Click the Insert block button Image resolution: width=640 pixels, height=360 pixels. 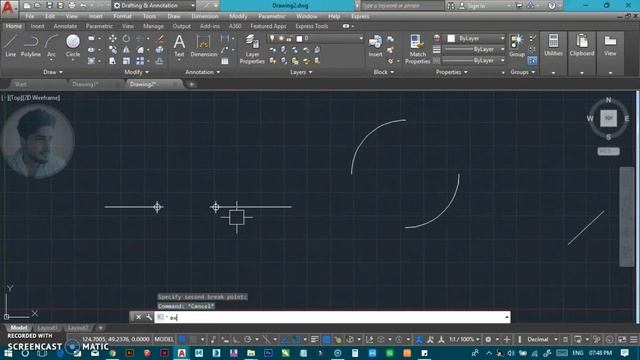point(375,45)
